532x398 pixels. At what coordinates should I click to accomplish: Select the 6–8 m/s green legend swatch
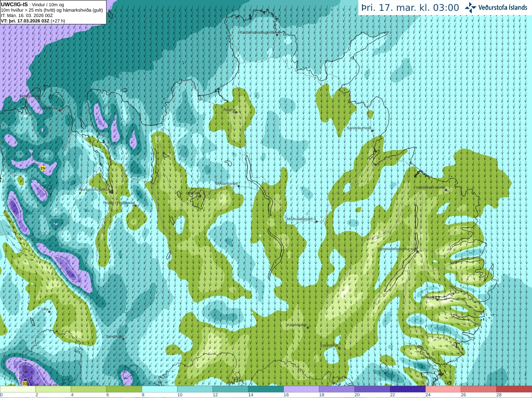click(124, 389)
